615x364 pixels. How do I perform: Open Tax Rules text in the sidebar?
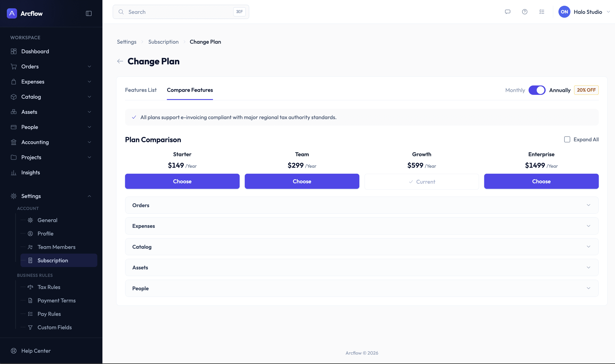pos(49,287)
